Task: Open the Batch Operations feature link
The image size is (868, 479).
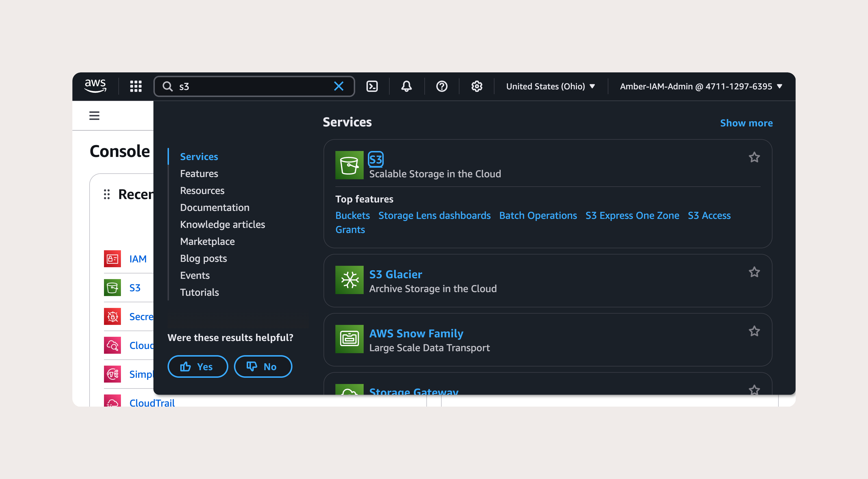Action: 538,215
